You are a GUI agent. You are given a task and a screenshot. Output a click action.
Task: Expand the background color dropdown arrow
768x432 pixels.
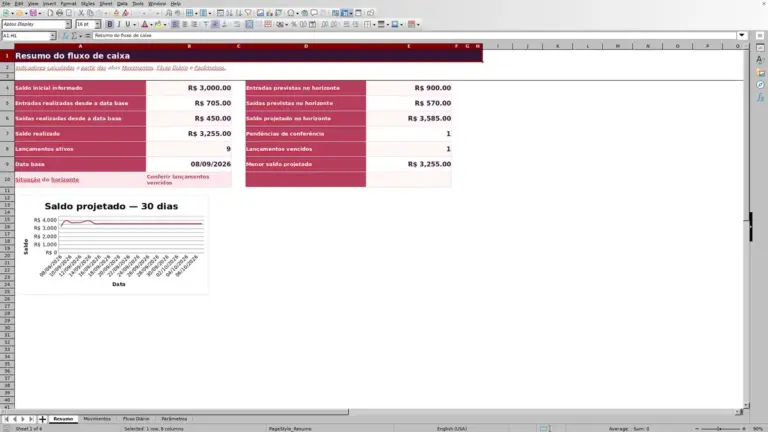[x=165, y=24]
